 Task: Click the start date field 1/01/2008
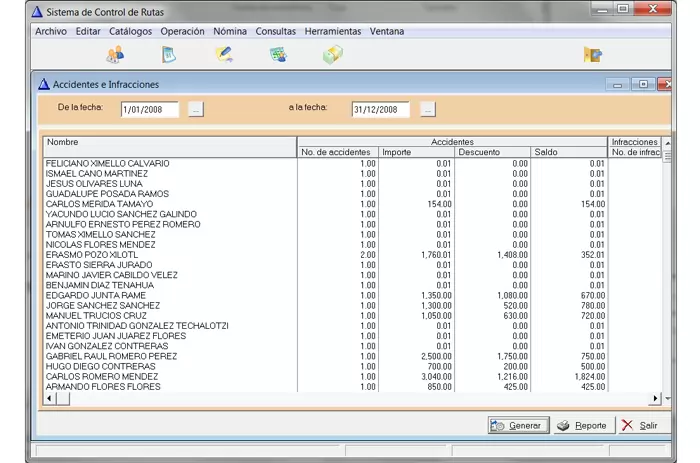(149, 109)
